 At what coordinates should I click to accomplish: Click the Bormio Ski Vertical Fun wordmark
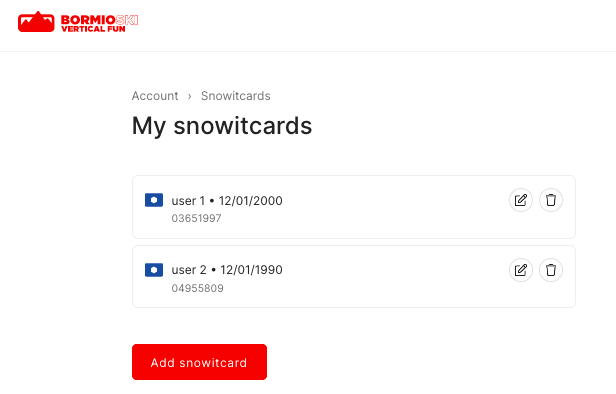coord(99,24)
